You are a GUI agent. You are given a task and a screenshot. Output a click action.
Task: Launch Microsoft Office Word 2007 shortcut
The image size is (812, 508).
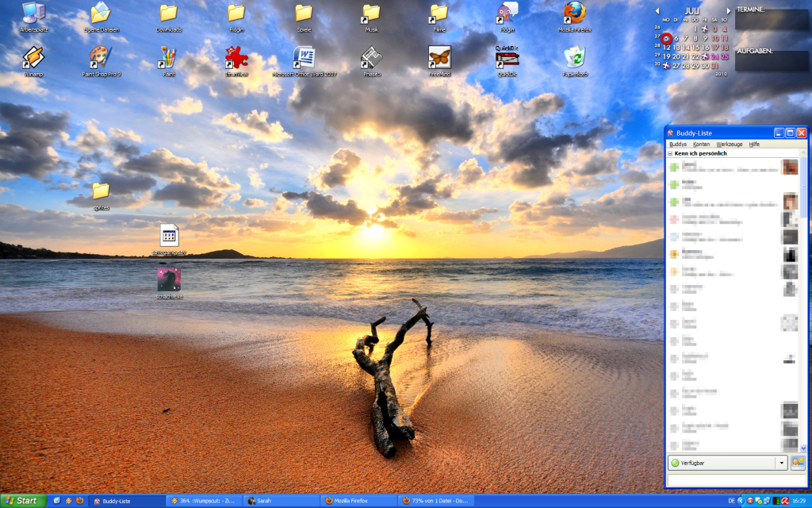(x=304, y=58)
